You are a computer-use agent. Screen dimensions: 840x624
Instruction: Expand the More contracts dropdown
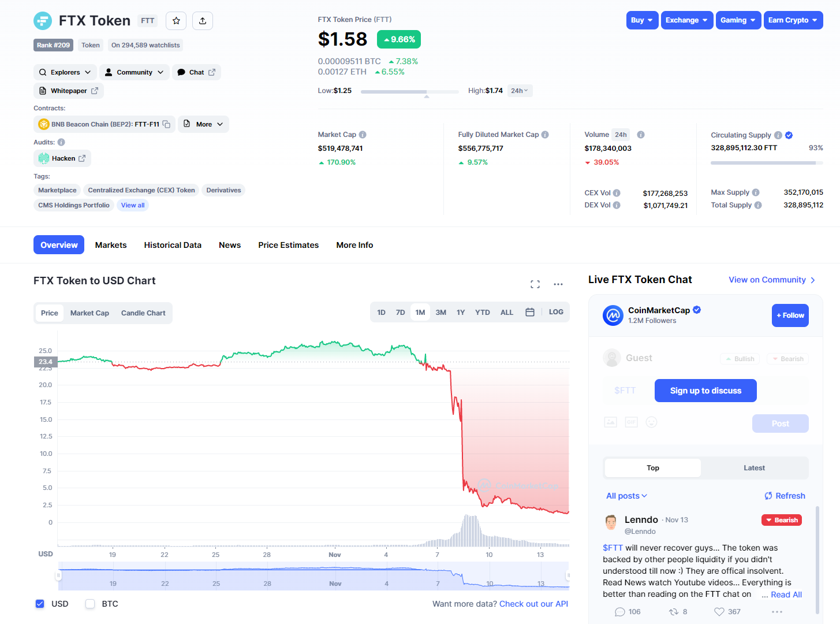click(203, 124)
